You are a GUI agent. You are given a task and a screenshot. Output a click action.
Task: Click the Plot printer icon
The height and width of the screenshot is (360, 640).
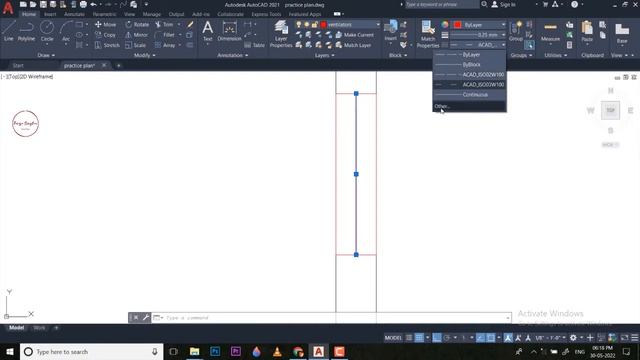pos(83,4)
